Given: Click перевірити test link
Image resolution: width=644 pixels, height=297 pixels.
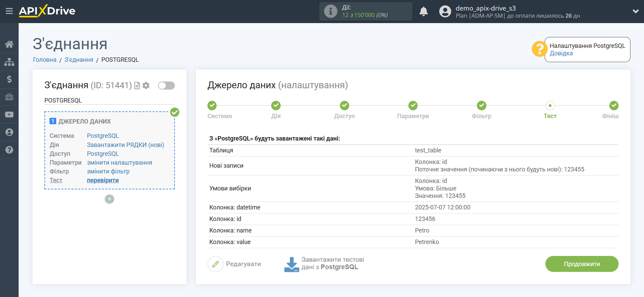Looking at the screenshot, I should [x=103, y=180].
